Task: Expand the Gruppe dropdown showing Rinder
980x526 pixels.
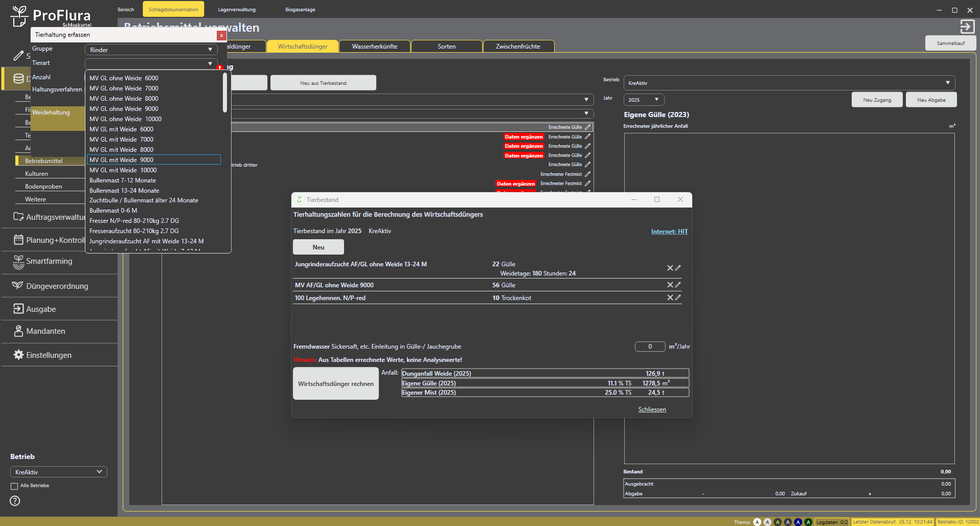Action: (151, 50)
